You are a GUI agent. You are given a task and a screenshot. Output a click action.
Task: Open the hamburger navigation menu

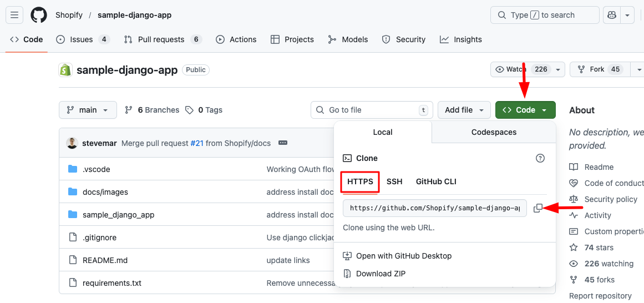[x=14, y=15]
